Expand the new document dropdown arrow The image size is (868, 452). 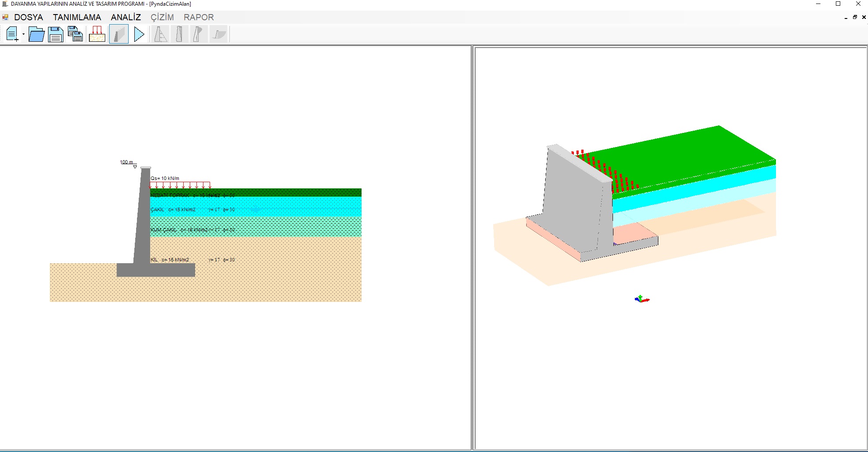[23, 34]
